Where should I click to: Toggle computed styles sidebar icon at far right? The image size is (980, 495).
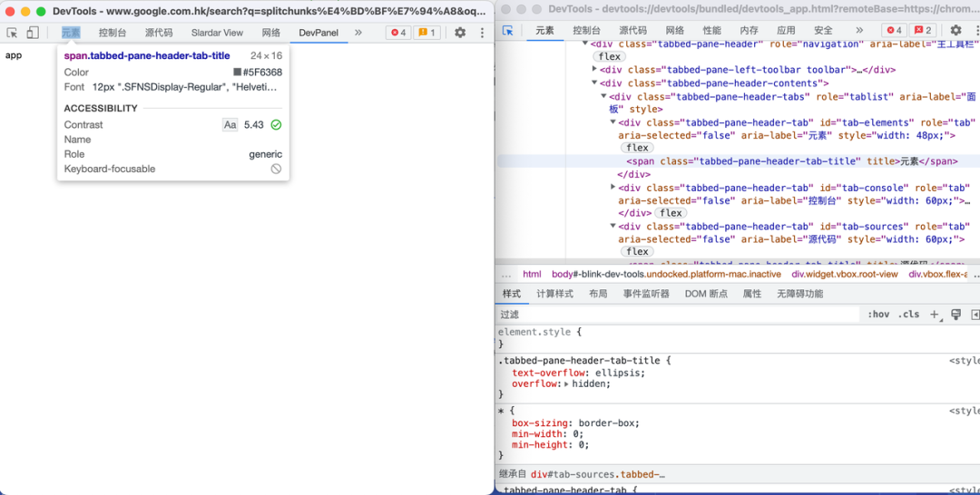click(975, 315)
